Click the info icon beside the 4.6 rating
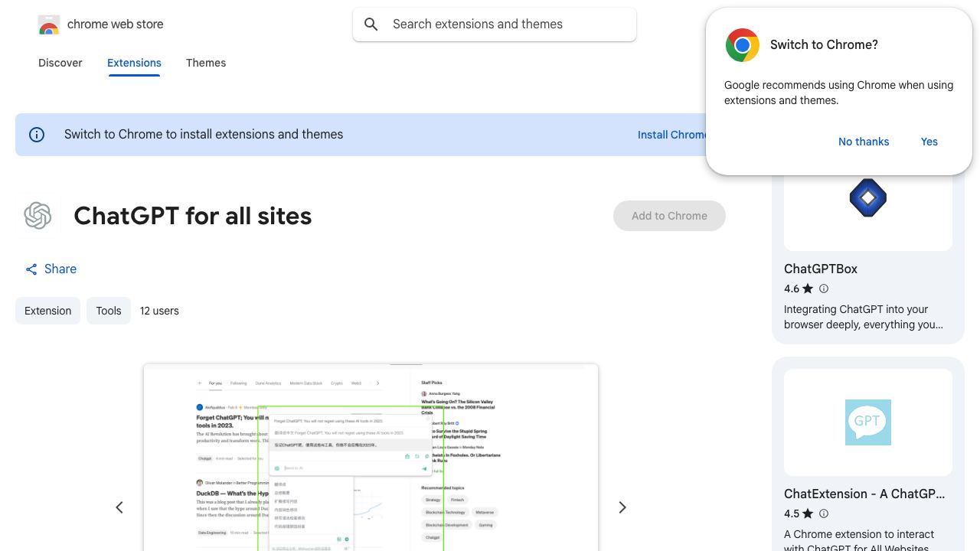The image size is (980, 551). 824,289
